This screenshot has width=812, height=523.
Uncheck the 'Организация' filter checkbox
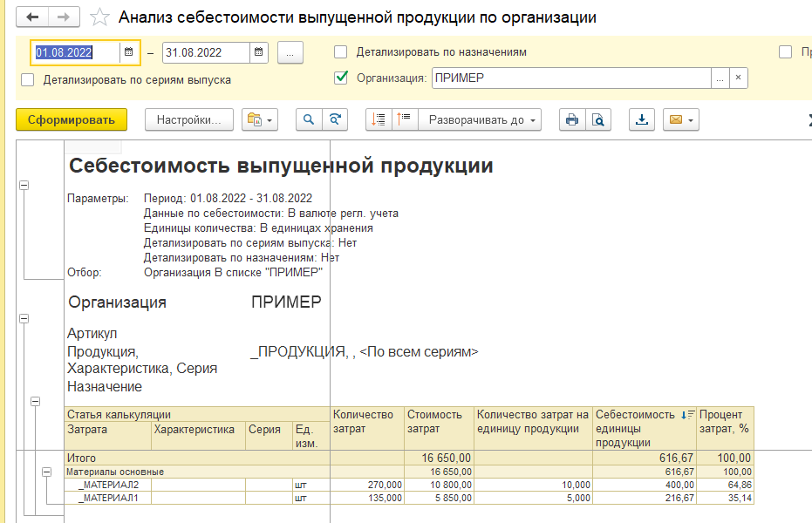click(x=341, y=78)
